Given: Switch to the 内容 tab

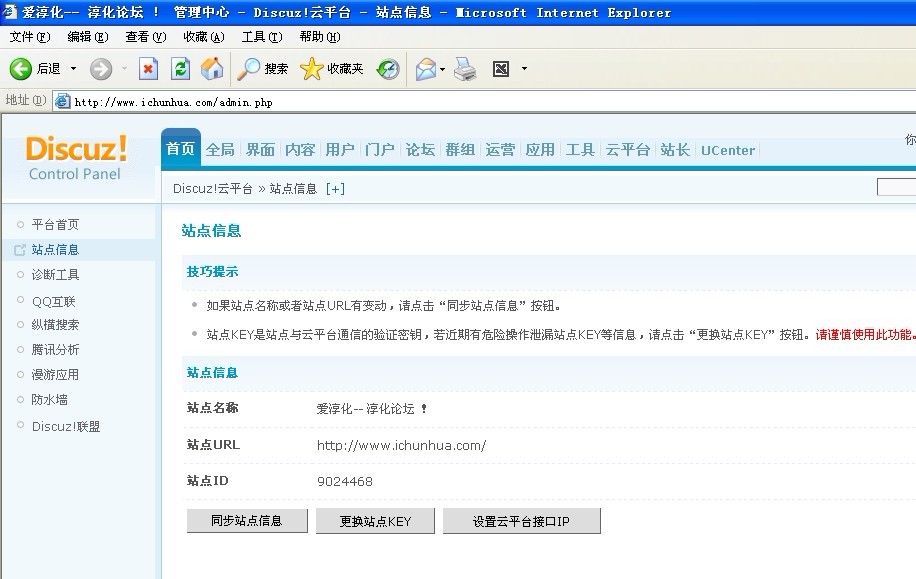Looking at the screenshot, I should tap(300, 150).
